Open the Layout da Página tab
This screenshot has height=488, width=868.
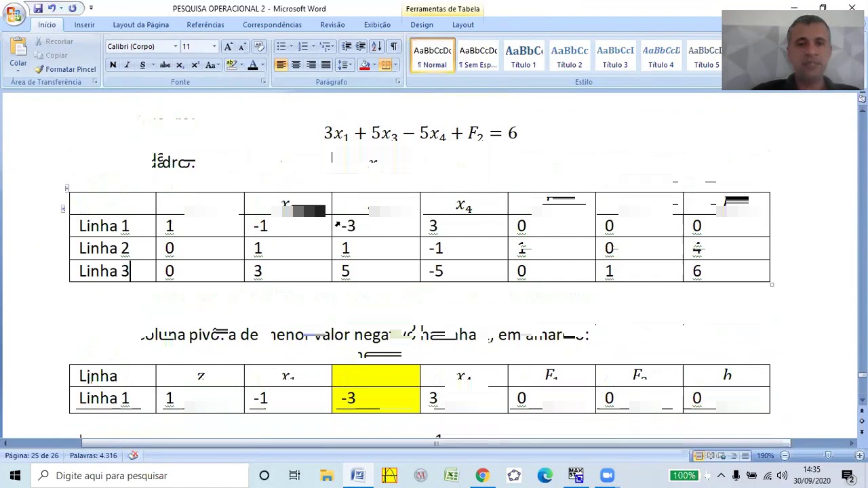click(x=140, y=25)
